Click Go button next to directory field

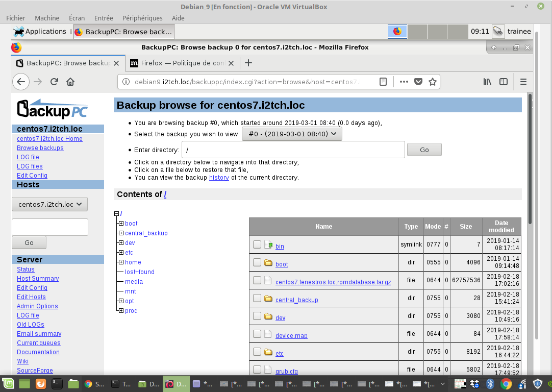point(424,150)
